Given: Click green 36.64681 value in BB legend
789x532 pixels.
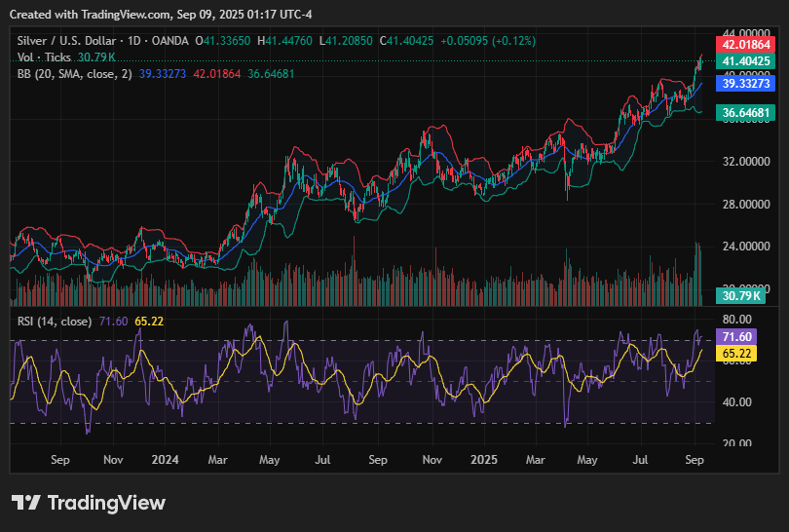Looking at the screenshot, I should point(271,74).
